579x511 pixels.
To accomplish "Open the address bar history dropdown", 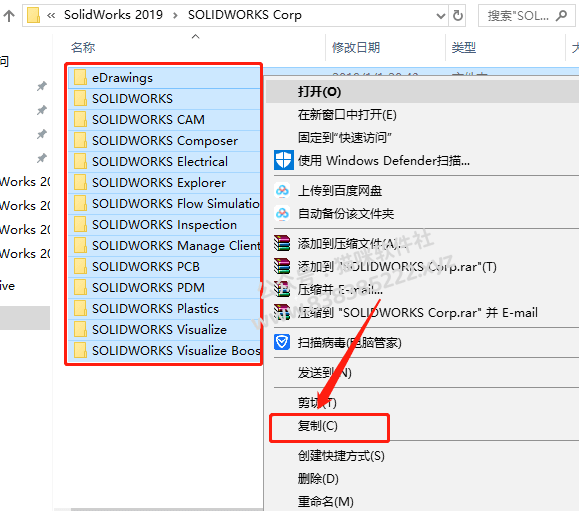I will pos(441,16).
